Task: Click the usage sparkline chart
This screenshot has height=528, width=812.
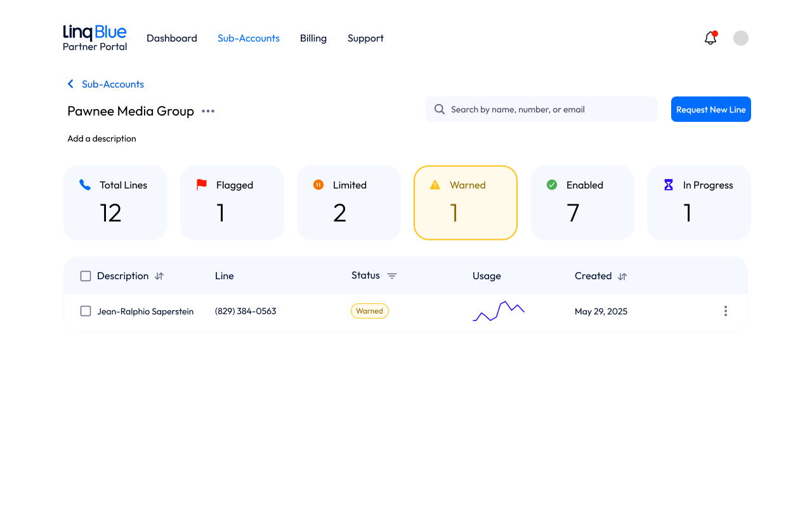Action: [499, 311]
